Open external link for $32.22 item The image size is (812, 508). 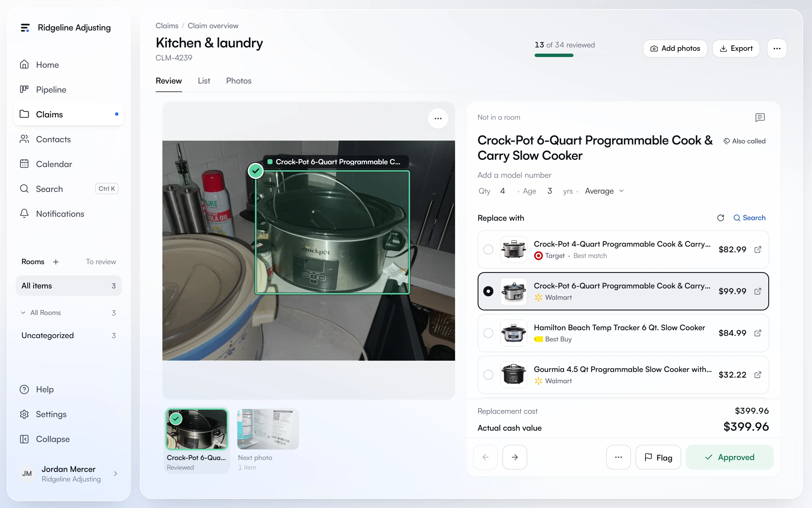(x=758, y=375)
